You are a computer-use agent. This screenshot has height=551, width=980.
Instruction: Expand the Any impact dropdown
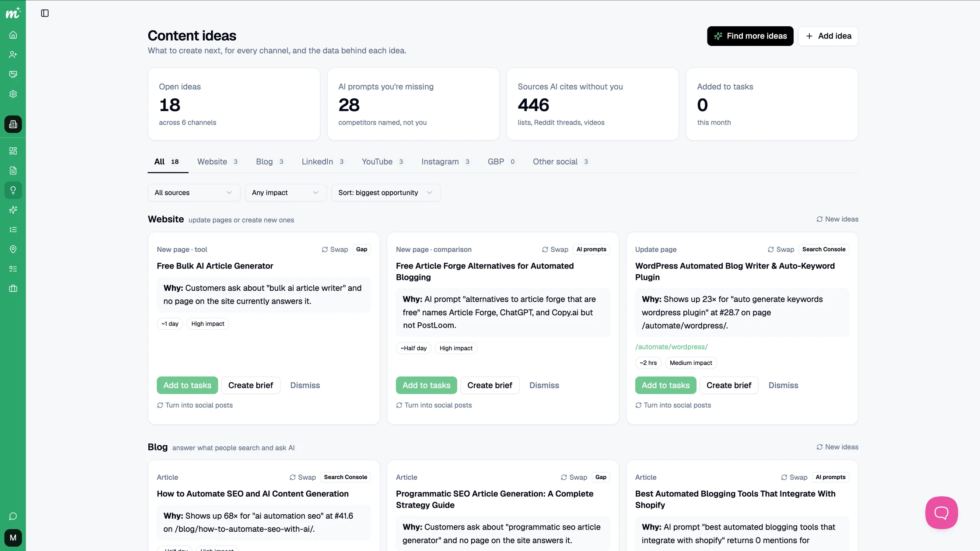point(286,193)
